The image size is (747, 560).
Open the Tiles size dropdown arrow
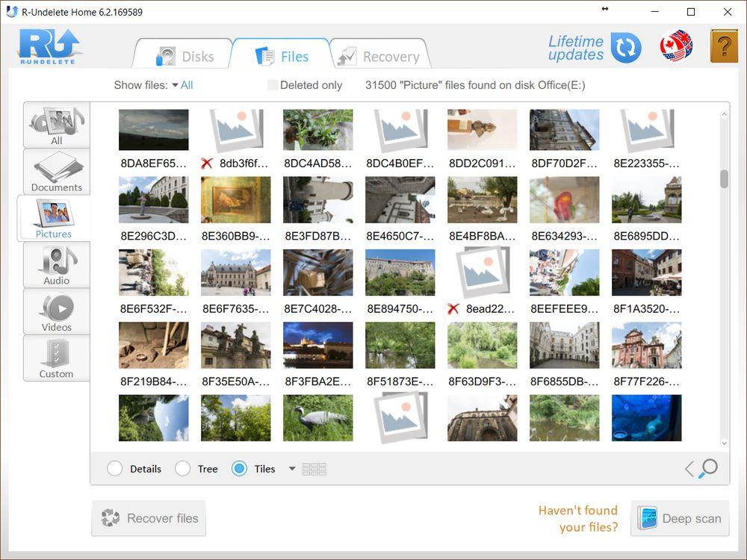292,469
